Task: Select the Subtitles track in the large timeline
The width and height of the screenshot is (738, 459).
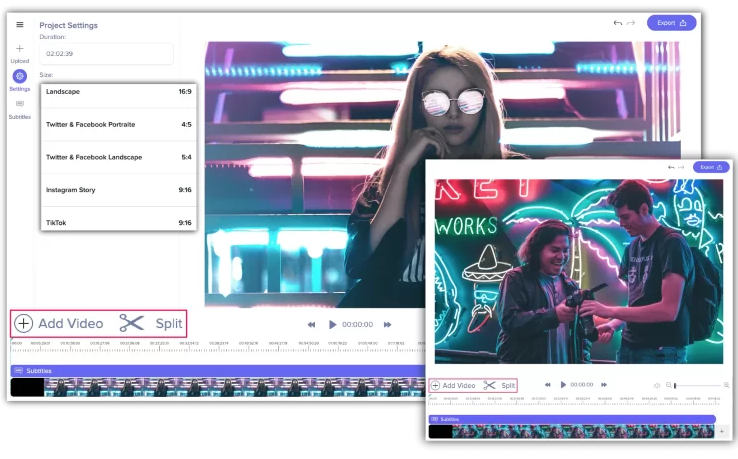Action: (217, 371)
